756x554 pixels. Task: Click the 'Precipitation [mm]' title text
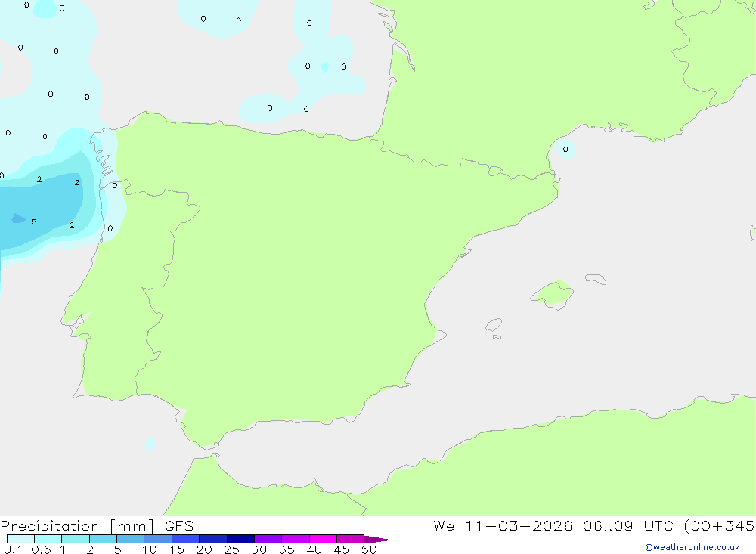pos(78,526)
